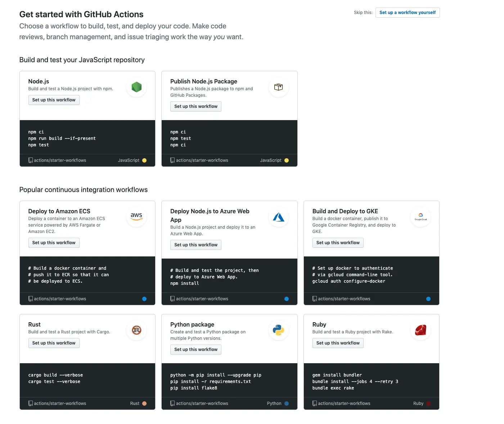Viewport: 504px width, 424px height.
Task: Click 'gcloud auth configure-docker' code line
Action: click(x=349, y=281)
